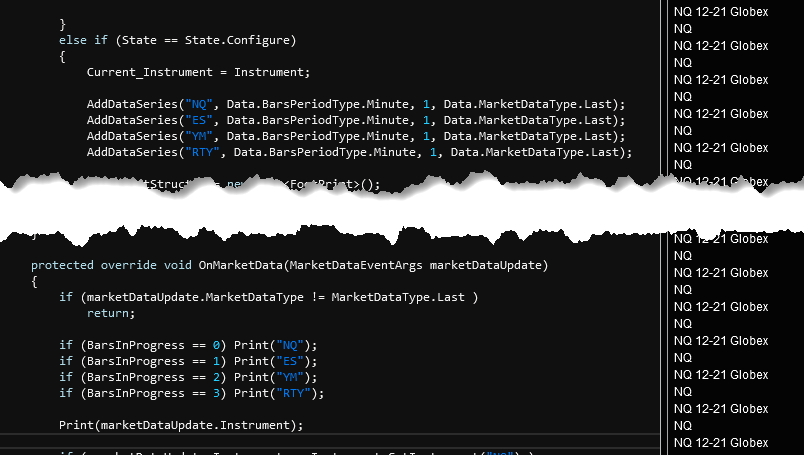Screen dimensions: 804x455
Task: Click the Print(marketDataUpdate.Instrument) line
Action: click(180, 425)
